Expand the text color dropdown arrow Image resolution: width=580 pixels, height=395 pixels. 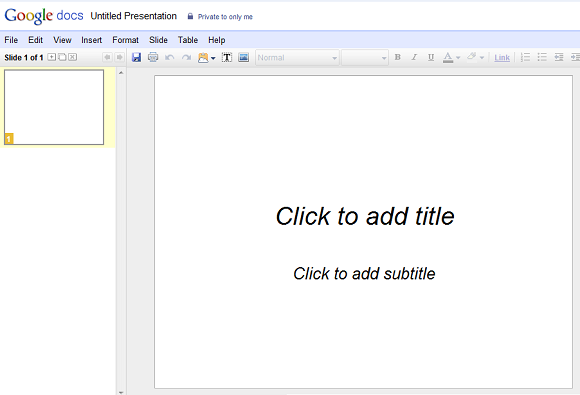(x=458, y=58)
